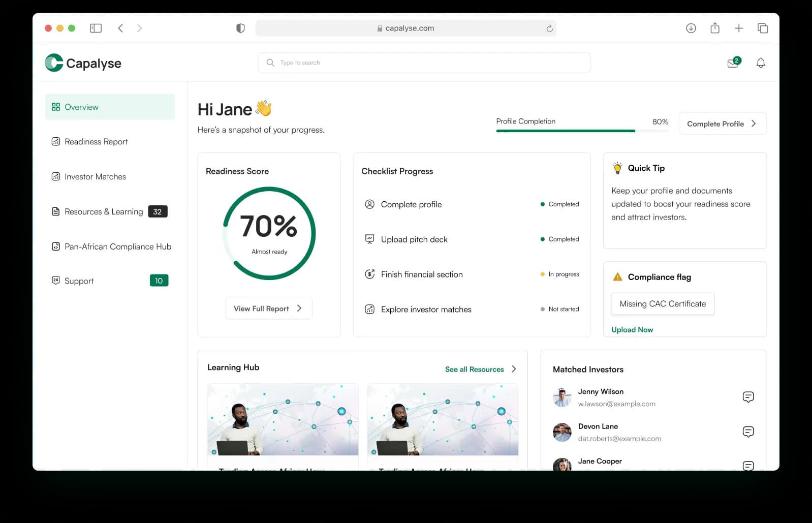This screenshot has height=523, width=812.
Task: Click the Finish financial section icon
Action: coord(370,274)
